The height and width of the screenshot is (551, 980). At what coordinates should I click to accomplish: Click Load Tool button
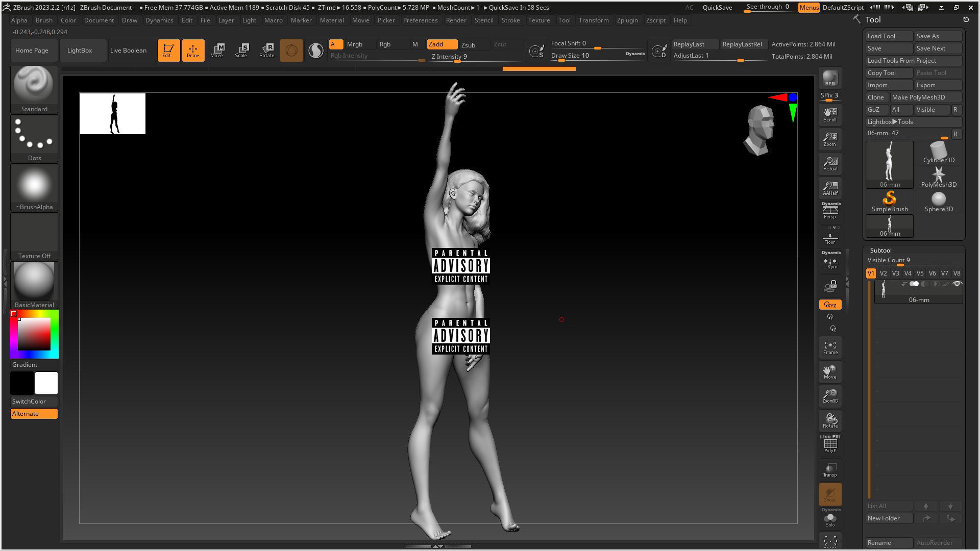(x=890, y=36)
